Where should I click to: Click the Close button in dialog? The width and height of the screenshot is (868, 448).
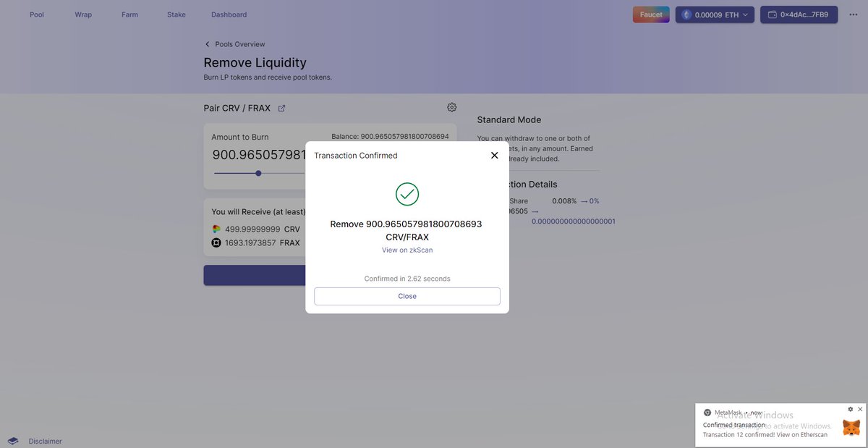click(x=407, y=296)
